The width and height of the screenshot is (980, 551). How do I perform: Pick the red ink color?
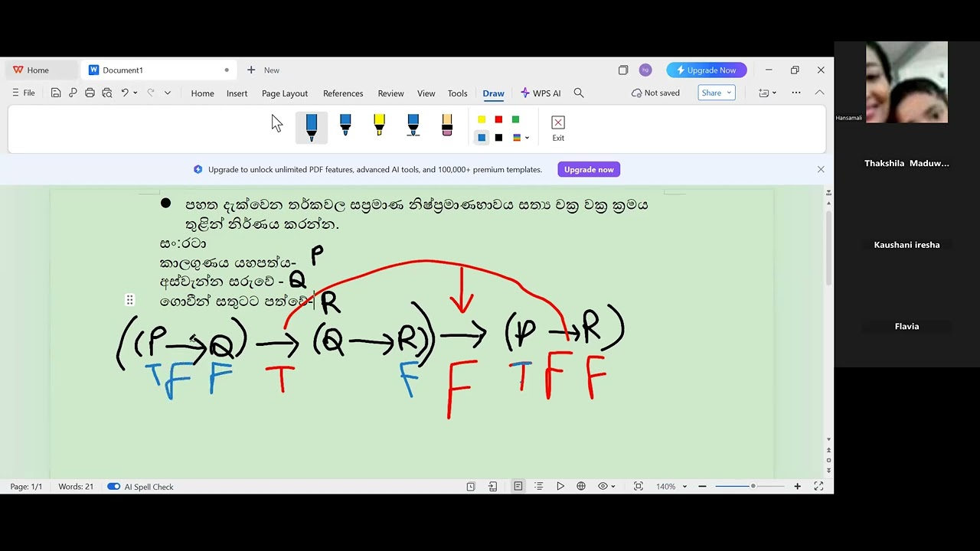[x=498, y=119]
